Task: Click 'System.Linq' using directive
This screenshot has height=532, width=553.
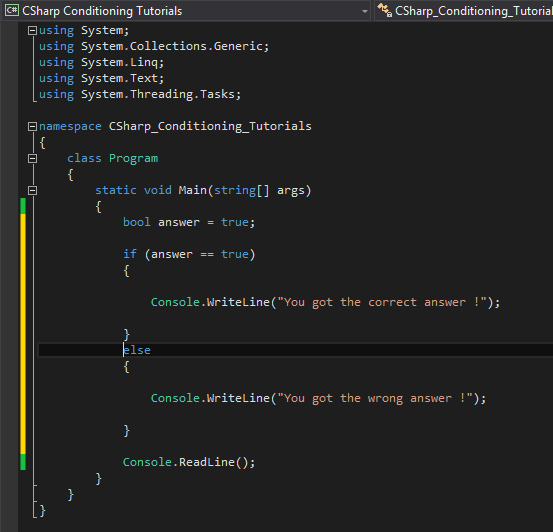Action: (120, 62)
